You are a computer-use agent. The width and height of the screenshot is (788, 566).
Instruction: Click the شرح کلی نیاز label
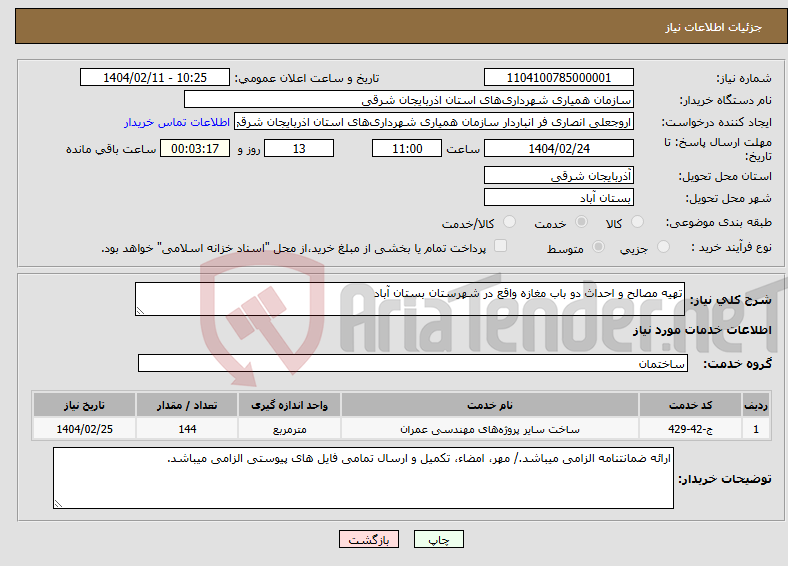coord(730,300)
